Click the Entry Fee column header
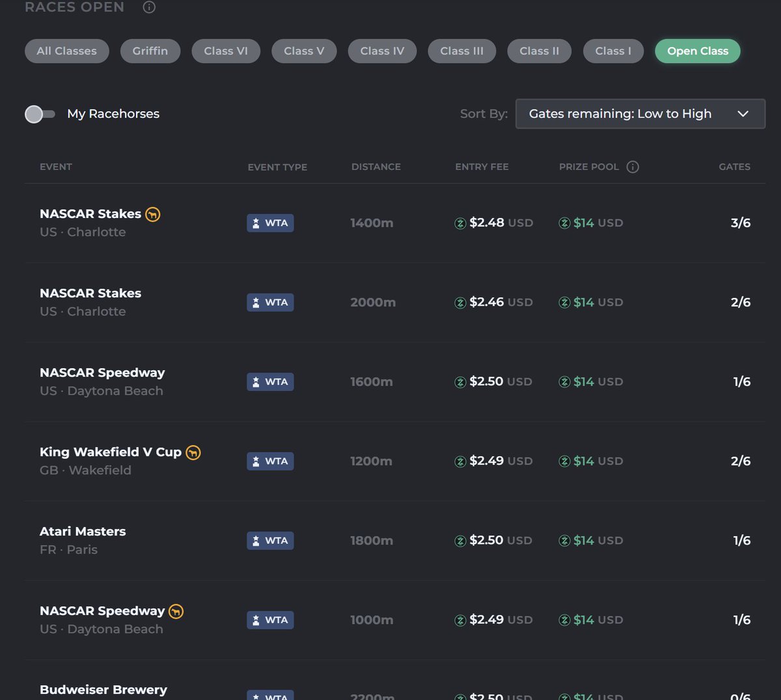This screenshot has height=700, width=781. (x=482, y=167)
